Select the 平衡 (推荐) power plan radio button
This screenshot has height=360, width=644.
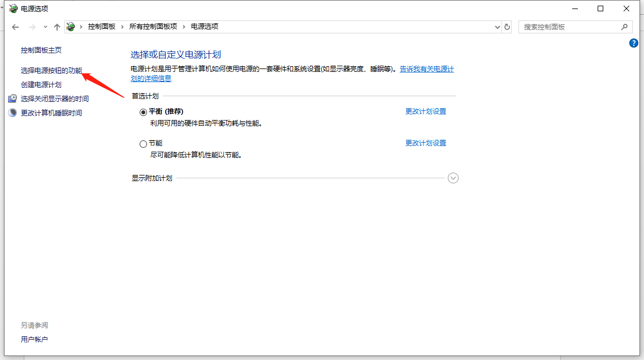[143, 112]
